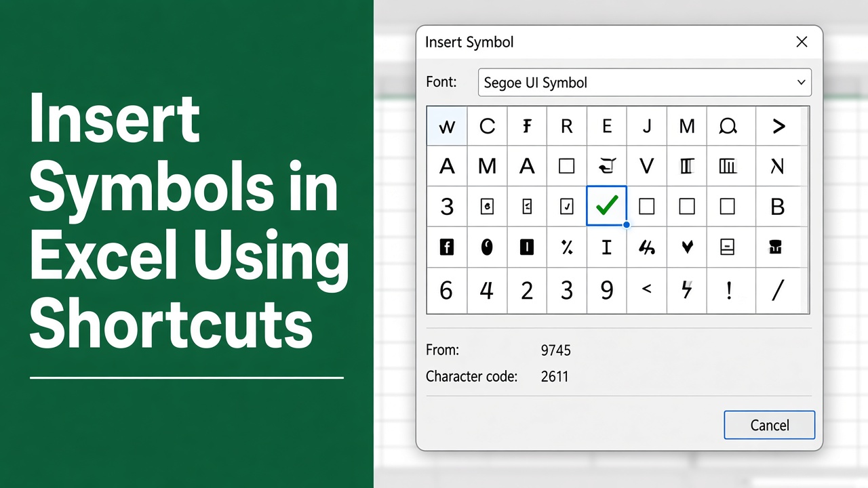Choose the number 2 symbol

pos(527,290)
